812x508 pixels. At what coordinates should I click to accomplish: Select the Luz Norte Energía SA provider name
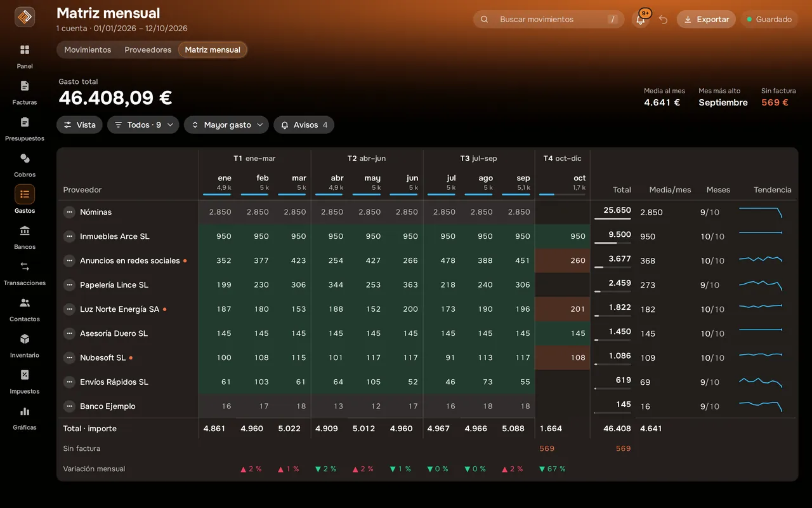(119, 309)
